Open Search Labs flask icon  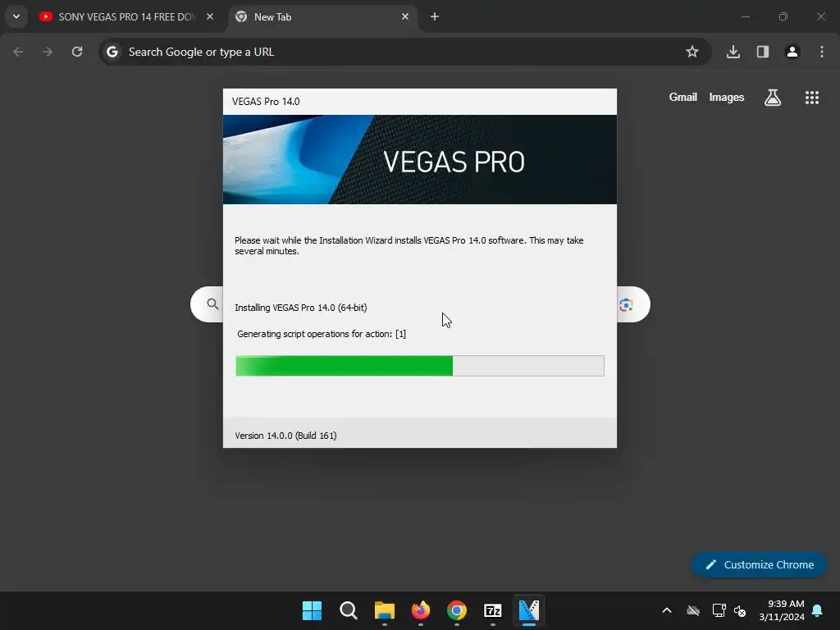(x=773, y=98)
